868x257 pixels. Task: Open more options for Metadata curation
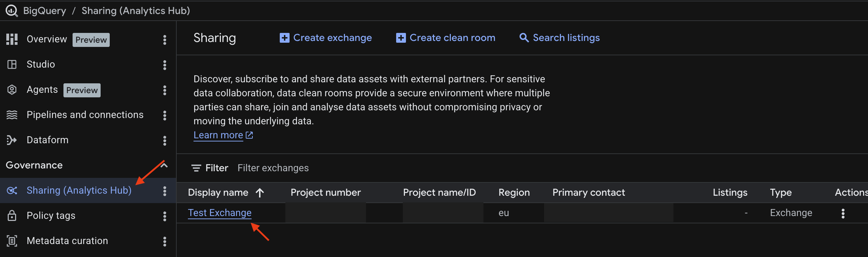coord(164,241)
